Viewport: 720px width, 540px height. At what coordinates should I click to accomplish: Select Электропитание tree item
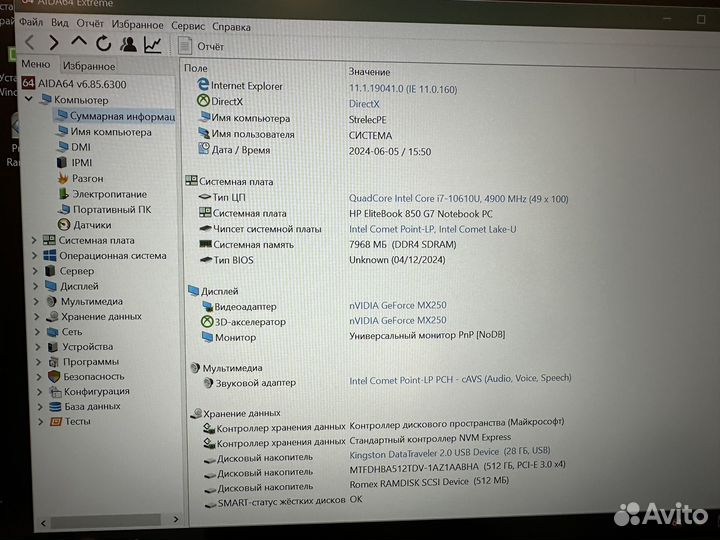pyautogui.click(x=102, y=194)
